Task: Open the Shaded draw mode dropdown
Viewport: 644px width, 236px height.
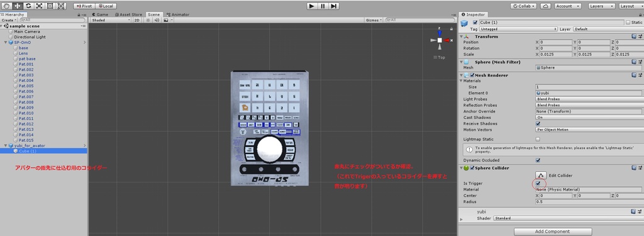Action: coord(111,20)
